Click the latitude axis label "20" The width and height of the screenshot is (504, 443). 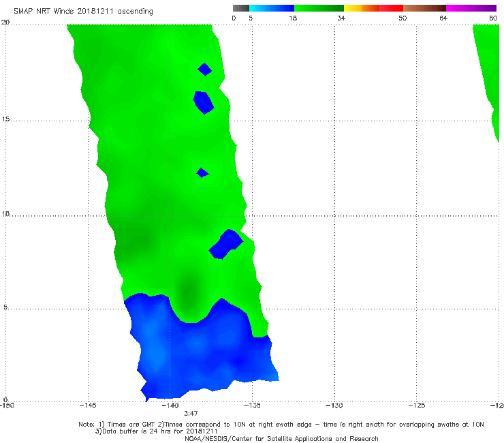click(x=5, y=22)
